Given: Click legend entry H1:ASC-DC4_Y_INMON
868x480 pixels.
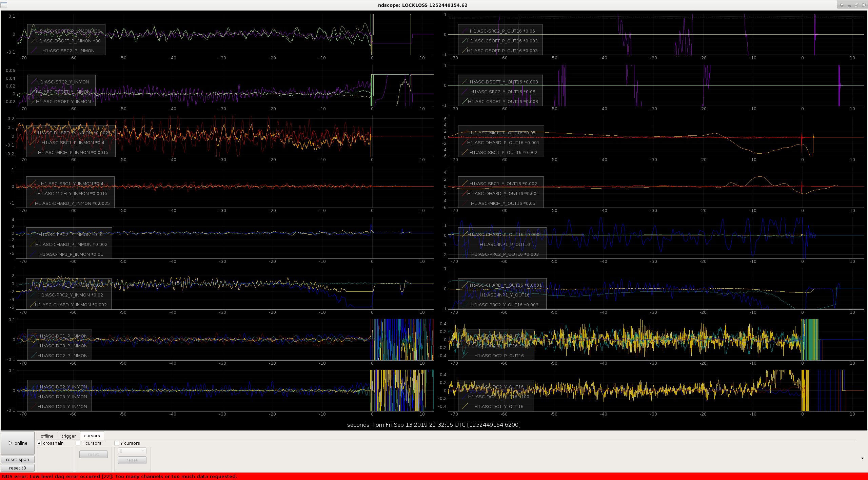Looking at the screenshot, I should tap(62, 406).
